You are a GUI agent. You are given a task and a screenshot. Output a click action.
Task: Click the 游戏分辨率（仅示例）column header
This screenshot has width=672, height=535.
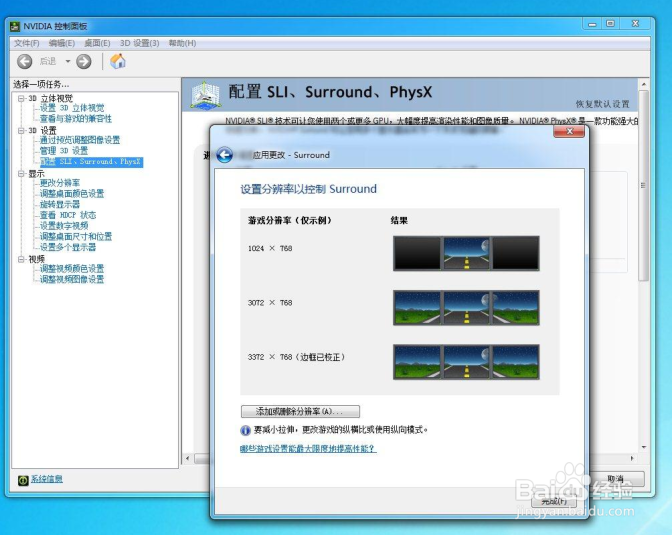pos(290,221)
